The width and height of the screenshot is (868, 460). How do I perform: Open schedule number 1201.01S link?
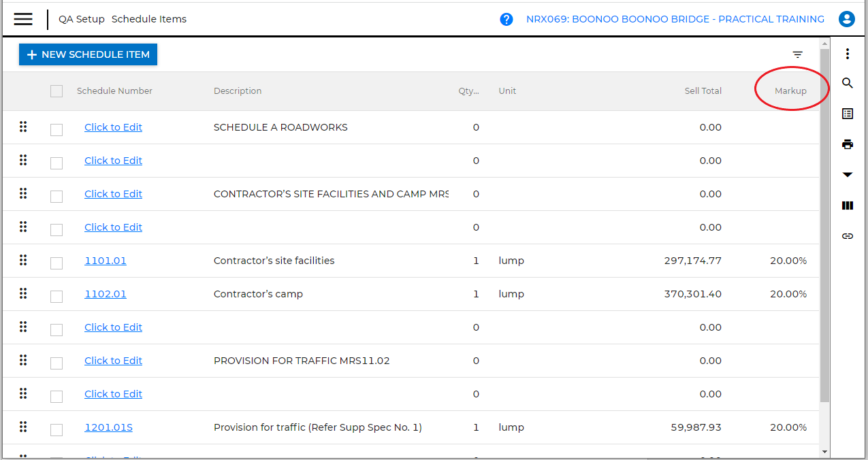point(108,427)
